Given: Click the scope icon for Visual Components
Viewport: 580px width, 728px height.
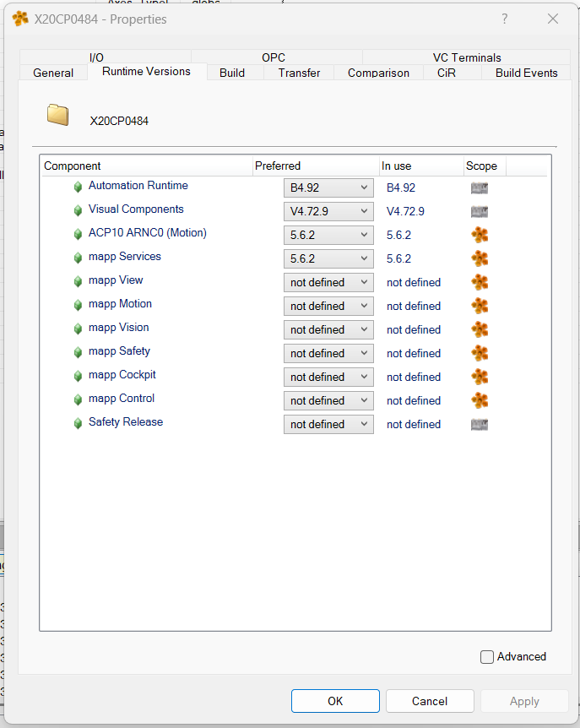Looking at the screenshot, I should [x=480, y=212].
